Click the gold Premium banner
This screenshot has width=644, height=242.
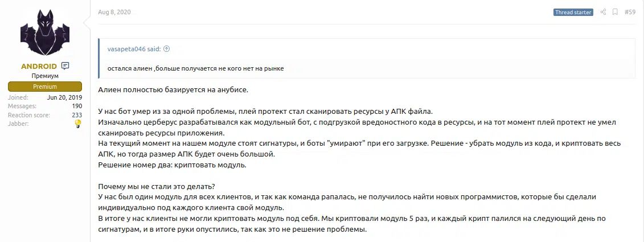point(45,87)
